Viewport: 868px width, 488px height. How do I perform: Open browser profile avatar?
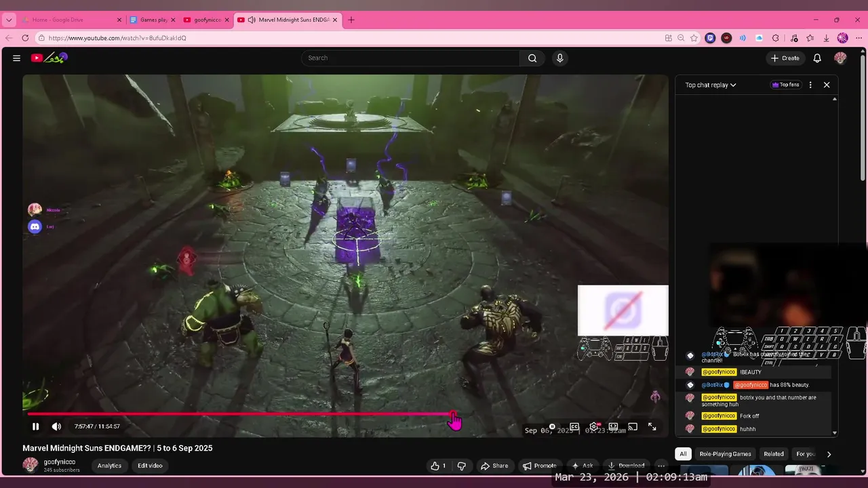click(843, 38)
